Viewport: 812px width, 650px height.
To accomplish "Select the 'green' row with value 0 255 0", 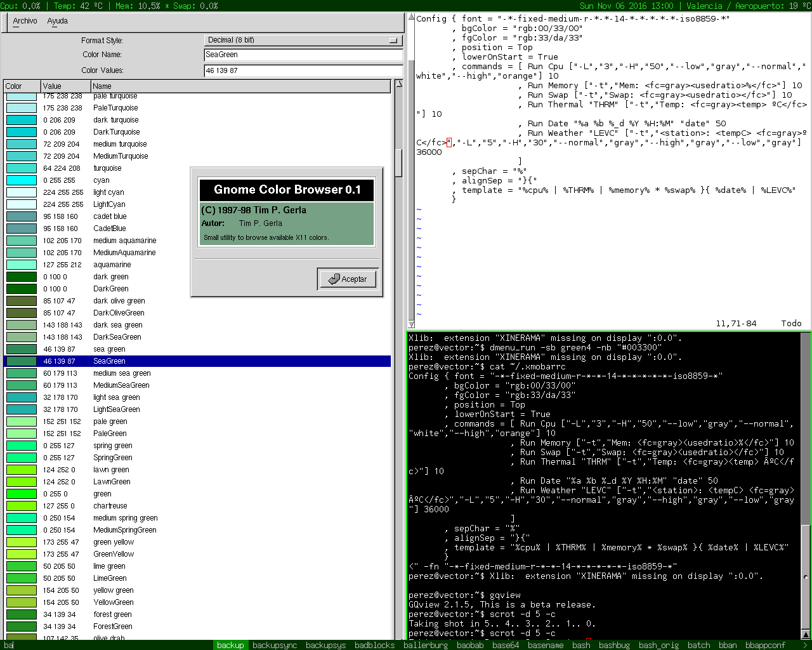I will (x=197, y=494).
